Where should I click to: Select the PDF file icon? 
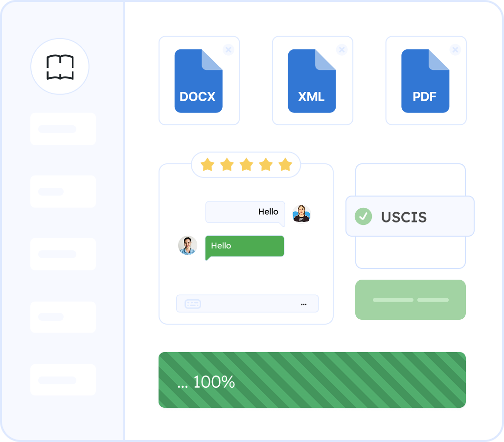click(x=425, y=81)
